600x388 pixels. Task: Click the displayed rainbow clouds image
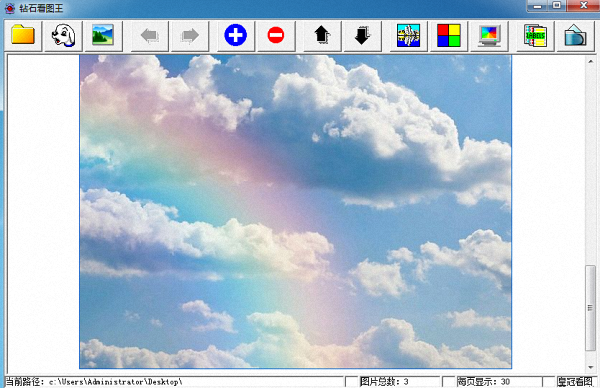point(295,212)
